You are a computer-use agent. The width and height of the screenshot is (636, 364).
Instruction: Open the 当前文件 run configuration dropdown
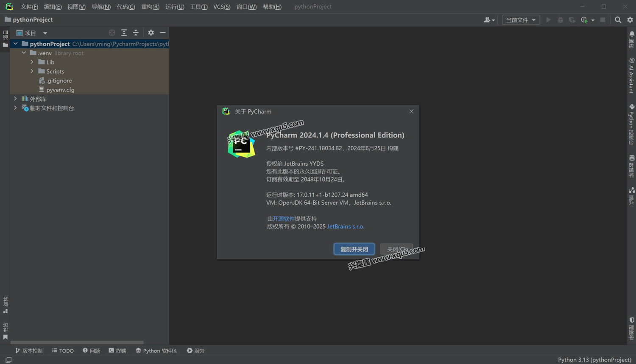[x=521, y=19]
